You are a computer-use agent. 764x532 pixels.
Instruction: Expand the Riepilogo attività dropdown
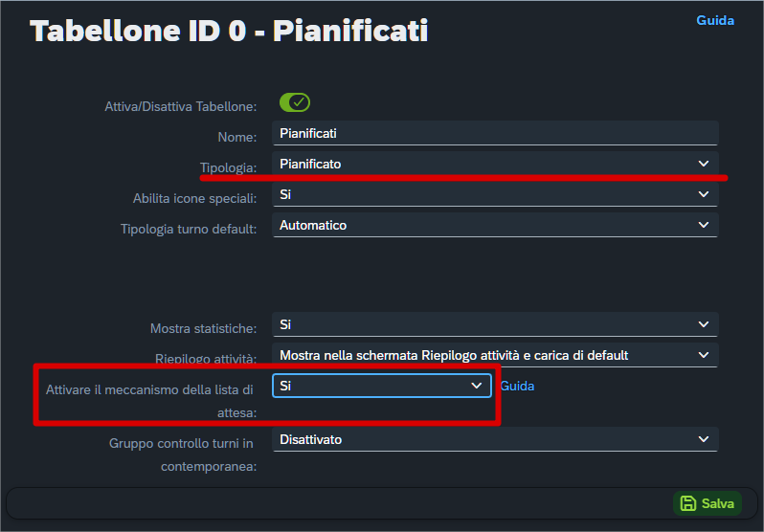point(494,355)
